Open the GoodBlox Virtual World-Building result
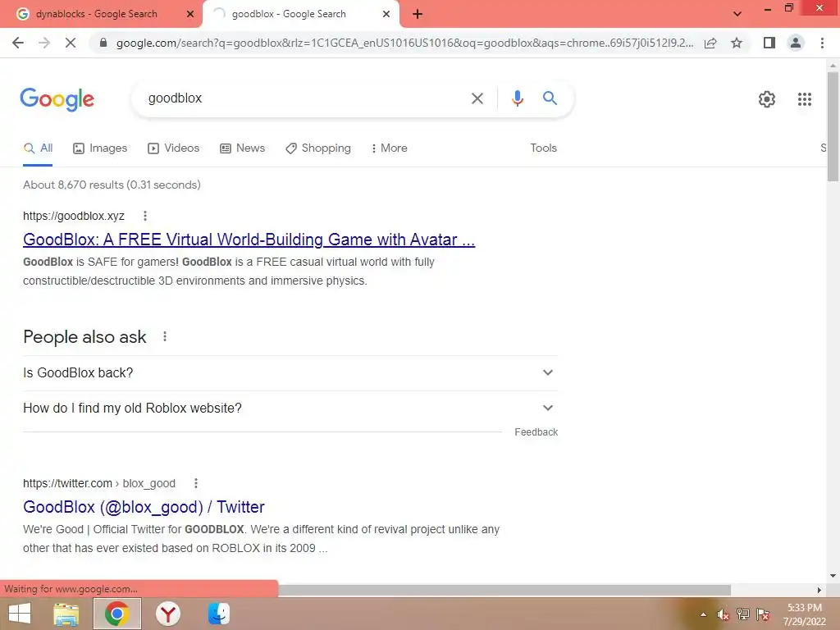This screenshot has width=840, height=630. point(249,240)
